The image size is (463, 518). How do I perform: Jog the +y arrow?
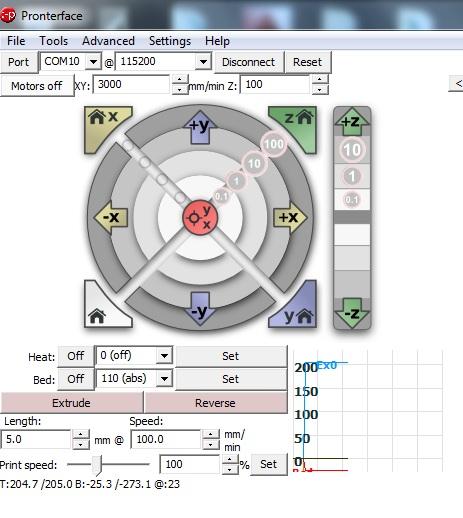tap(200, 127)
